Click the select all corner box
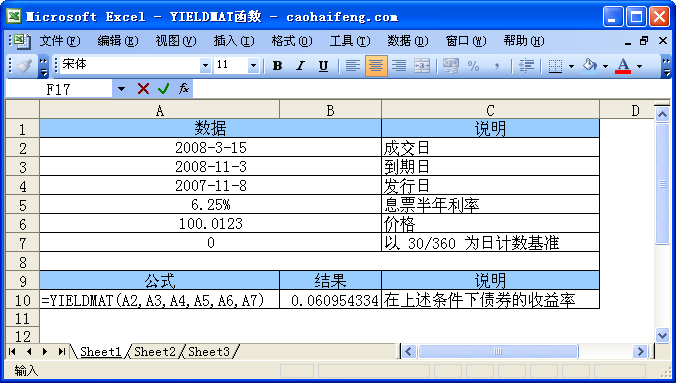676x383 pixels. [x=22, y=110]
